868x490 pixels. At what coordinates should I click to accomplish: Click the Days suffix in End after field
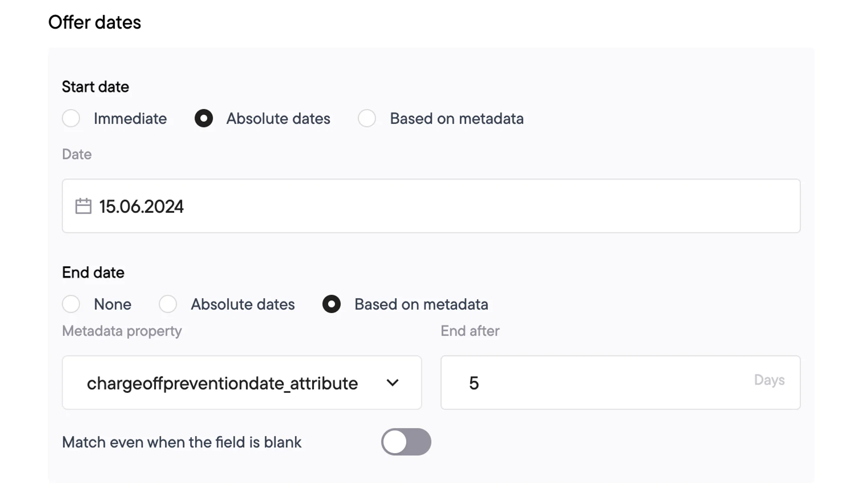pos(769,380)
